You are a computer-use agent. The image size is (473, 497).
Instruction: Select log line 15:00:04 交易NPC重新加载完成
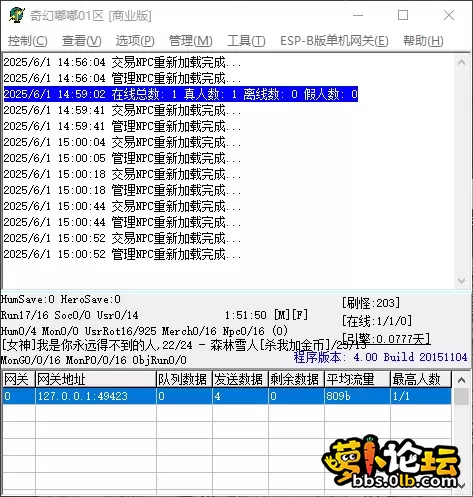pyautogui.click(x=122, y=142)
